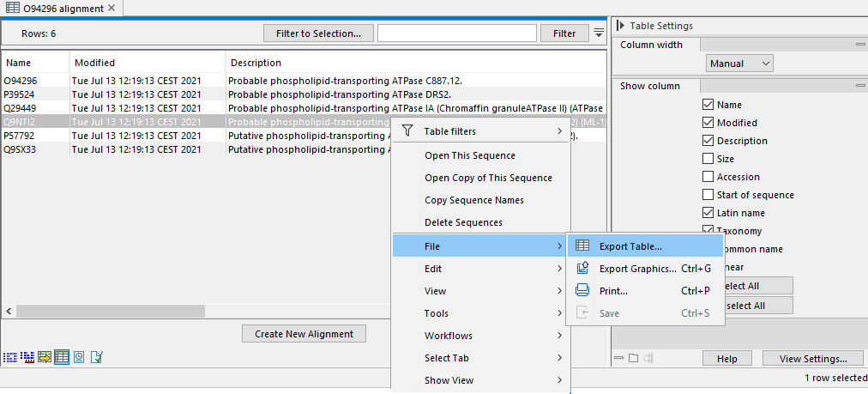Viewport: 868px width, 394px height.
Task: Click the horizontal scrollbar left arrow
Action: click(x=9, y=312)
